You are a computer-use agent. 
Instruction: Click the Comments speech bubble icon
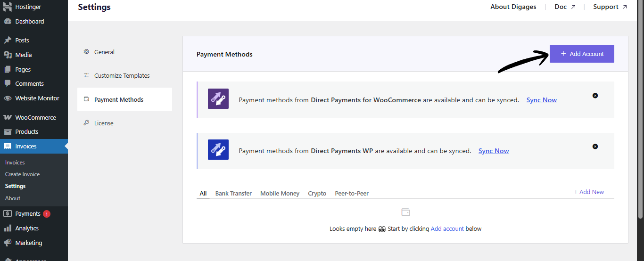click(8, 83)
